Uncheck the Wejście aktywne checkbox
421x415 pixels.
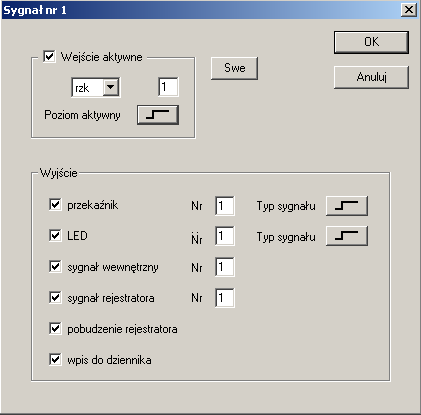point(49,56)
